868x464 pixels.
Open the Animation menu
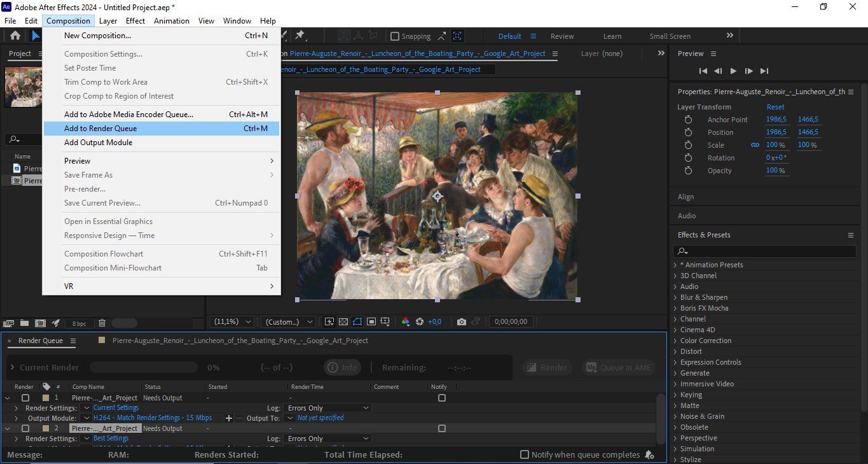coord(171,20)
